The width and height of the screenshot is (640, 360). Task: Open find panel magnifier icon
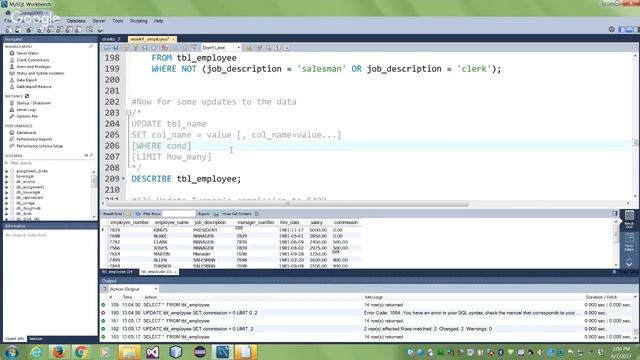(269, 48)
